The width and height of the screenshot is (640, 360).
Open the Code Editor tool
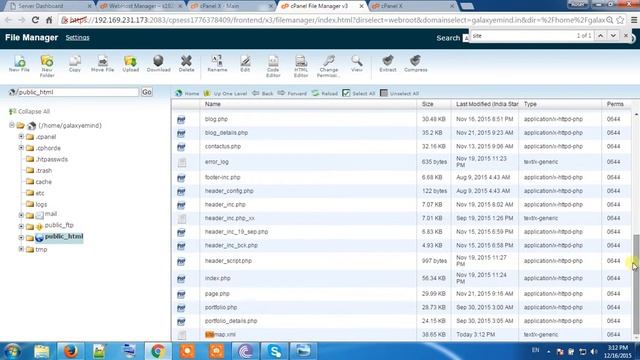(273, 66)
